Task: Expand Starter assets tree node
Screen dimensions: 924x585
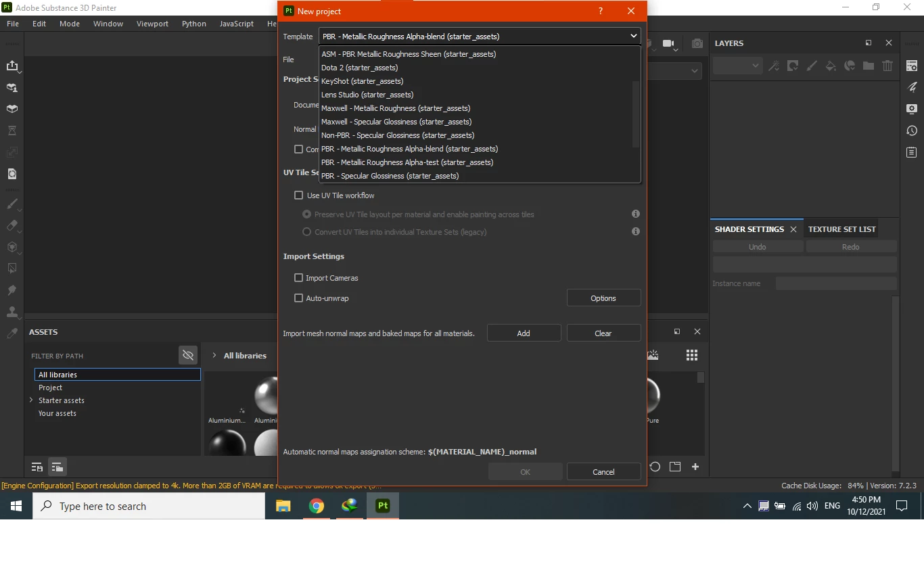Action: click(31, 400)
